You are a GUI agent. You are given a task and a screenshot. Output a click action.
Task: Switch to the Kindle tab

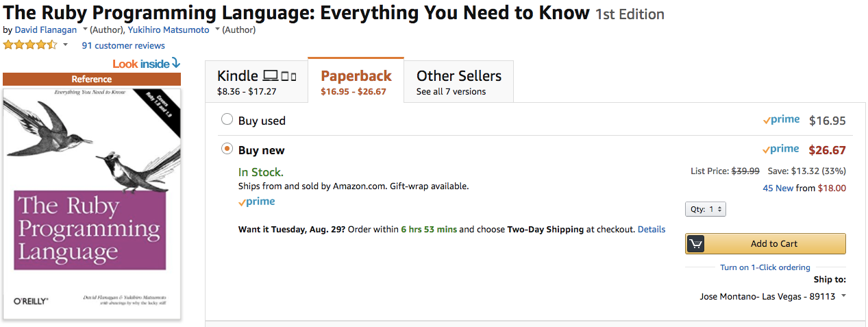256,82
